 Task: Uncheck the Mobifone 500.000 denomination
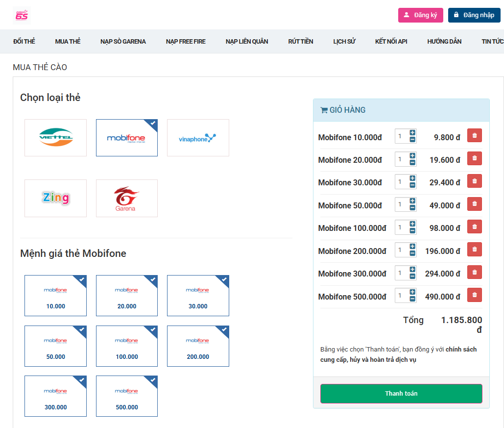click(126, 396)
